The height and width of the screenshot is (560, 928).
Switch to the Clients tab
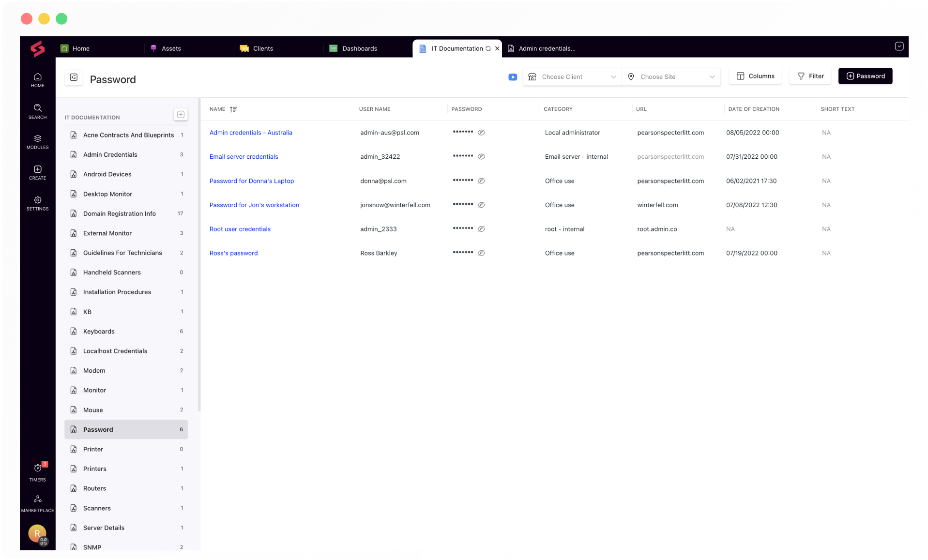point(262,48)
